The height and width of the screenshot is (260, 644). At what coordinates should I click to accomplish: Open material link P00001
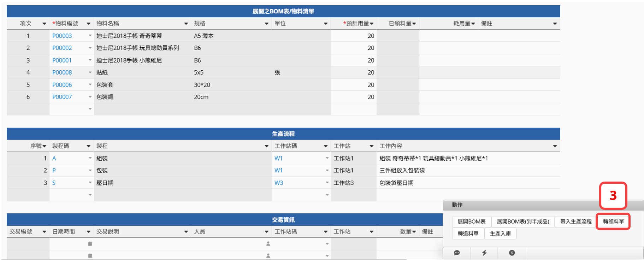tap(62, 60)
